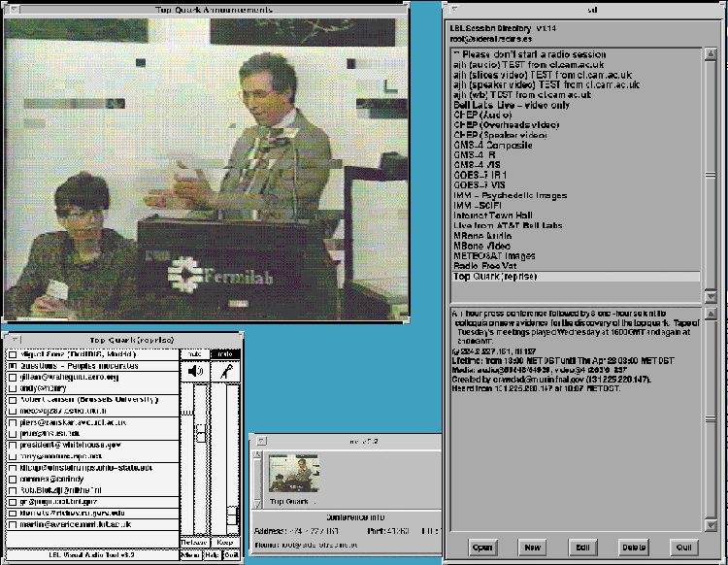728x565 pixels.
Task: Open the Menu button in audio tool
Action: pyautogui.click(x=192, y=555)
